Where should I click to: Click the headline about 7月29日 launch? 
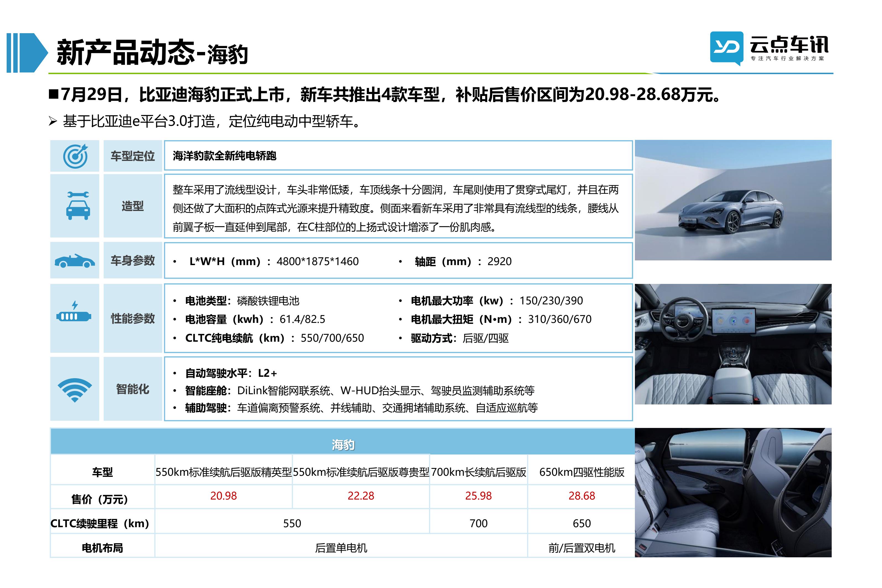click(385, 95)
